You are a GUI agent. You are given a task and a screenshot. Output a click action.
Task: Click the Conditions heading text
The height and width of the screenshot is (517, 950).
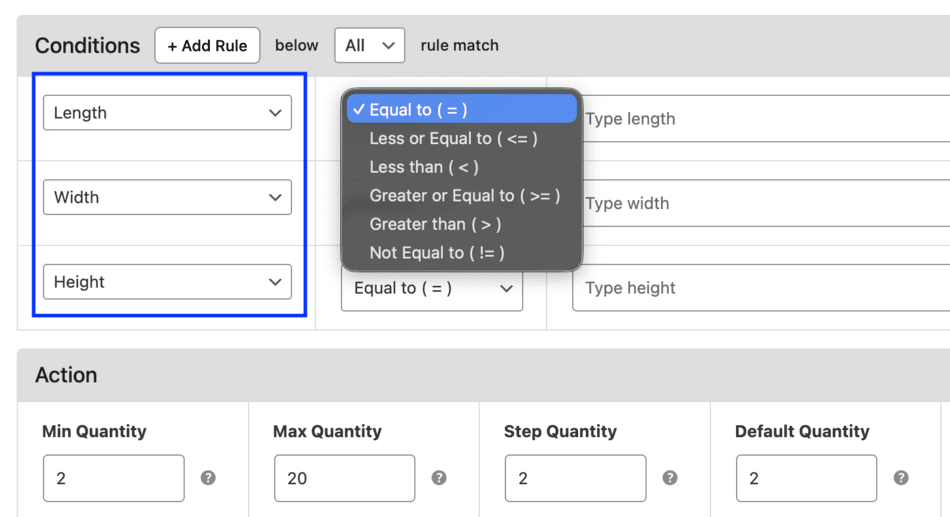pos(87,45)
